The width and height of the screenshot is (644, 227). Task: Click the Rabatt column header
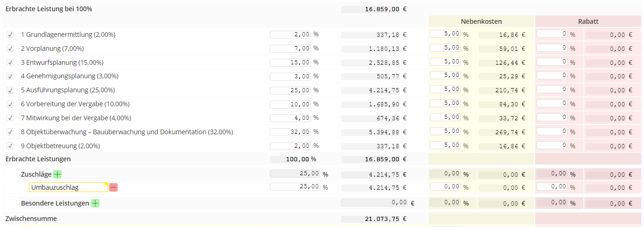pyautogui.click(x=588, y=21)
